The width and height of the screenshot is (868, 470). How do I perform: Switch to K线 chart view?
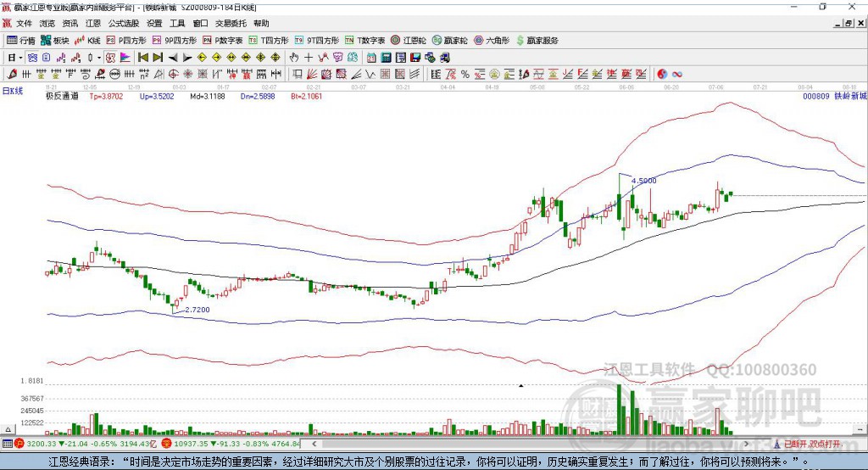(x=87, y=41)
